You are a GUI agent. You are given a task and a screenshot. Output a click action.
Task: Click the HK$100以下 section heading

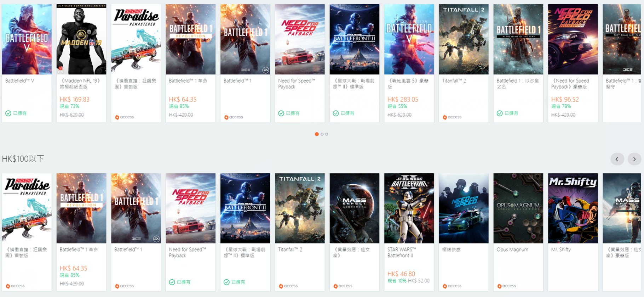(x=23, y=159)
